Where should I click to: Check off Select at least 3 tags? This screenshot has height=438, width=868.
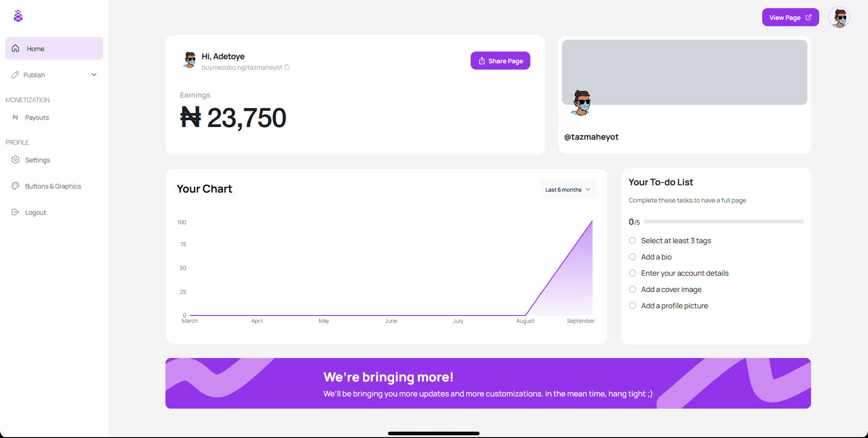pos(632,240)
